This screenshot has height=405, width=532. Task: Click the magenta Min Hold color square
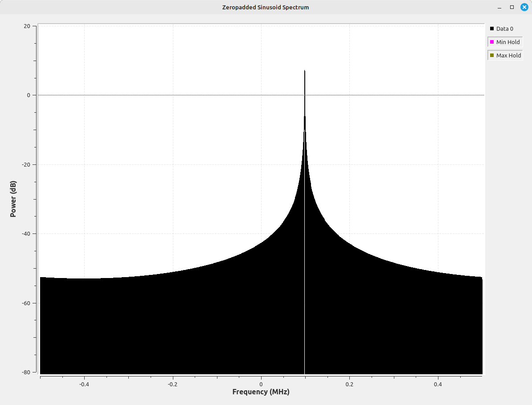tap(492, 42)
